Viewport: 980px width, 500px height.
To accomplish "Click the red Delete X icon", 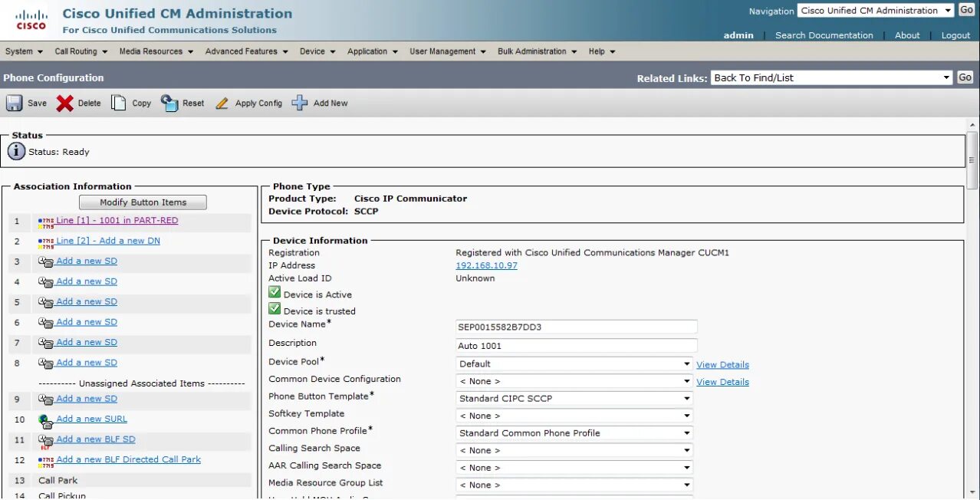I will point(65,103).
